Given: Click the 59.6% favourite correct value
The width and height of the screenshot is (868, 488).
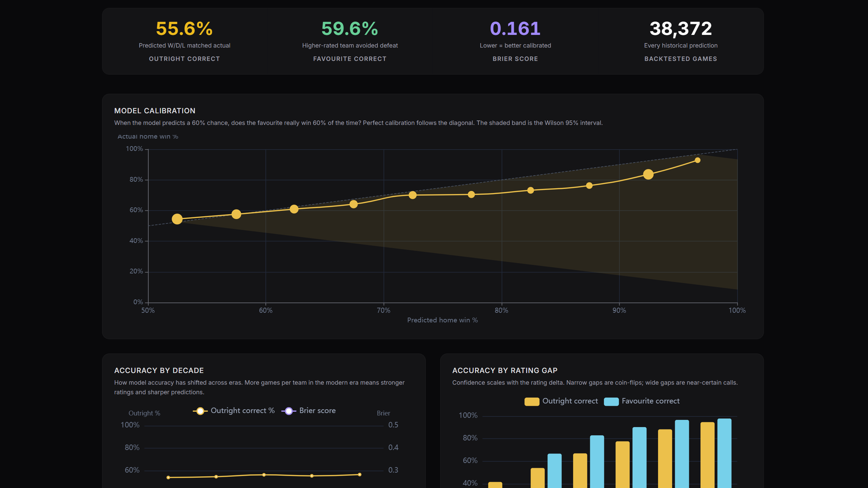Looking at the screenshot, I should [x=350, y=28].
